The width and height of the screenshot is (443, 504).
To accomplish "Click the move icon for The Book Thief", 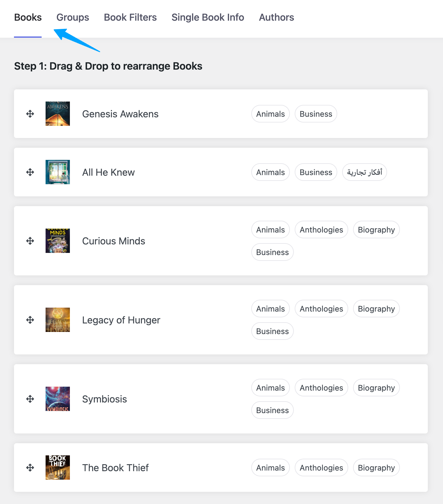I will coord(30,468).
